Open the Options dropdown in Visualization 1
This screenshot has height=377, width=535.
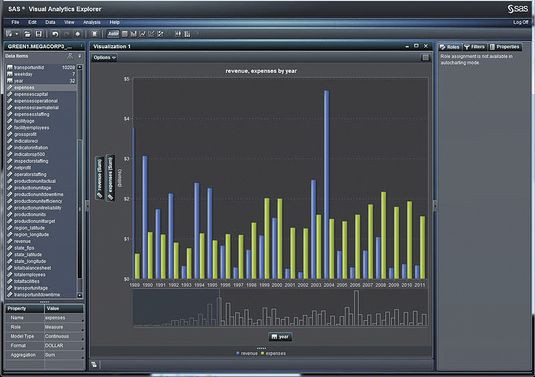coord(104,58)
